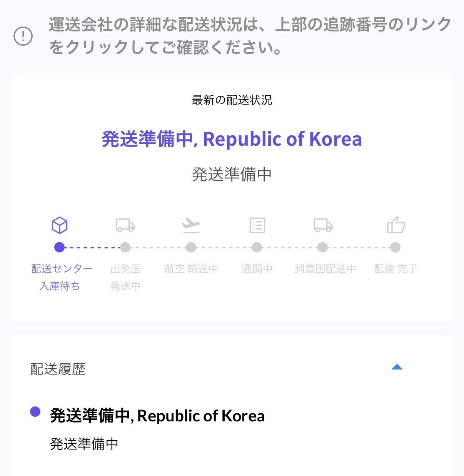Click the thumbs-up delivery complete icon
Image resolution: width=464 pixels, height=476 pixels.
[396, 225]
